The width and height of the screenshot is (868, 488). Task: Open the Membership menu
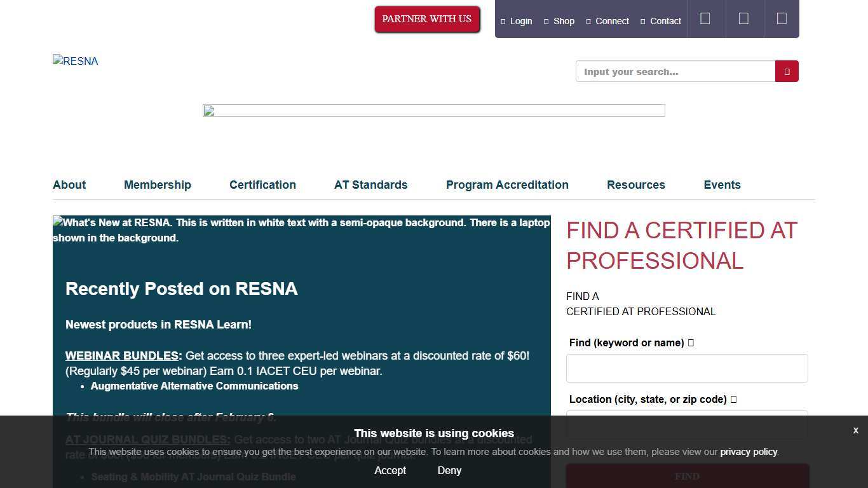157,185
